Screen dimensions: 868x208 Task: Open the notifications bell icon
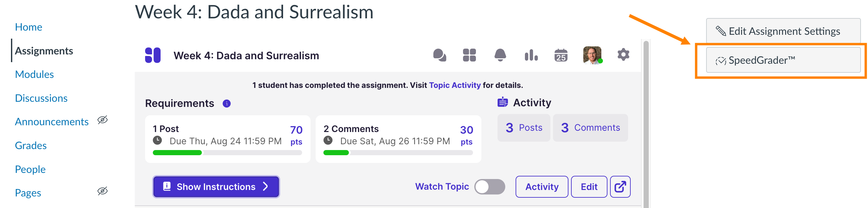click(500, 55)
